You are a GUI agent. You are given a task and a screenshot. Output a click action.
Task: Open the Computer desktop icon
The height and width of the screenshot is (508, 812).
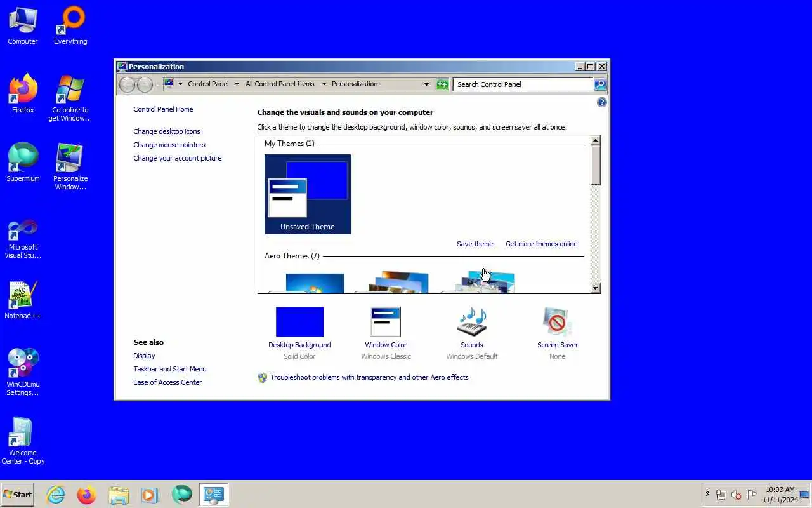[x=23, y=25]
